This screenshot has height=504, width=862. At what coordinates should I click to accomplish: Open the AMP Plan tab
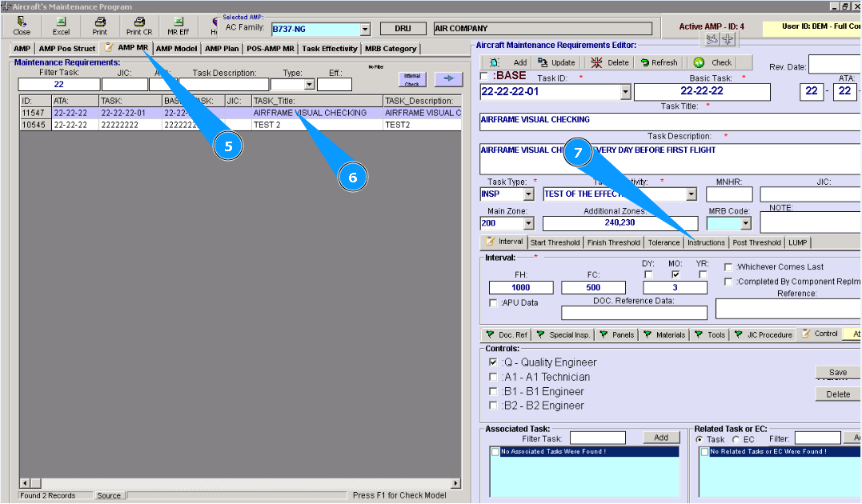222,48
